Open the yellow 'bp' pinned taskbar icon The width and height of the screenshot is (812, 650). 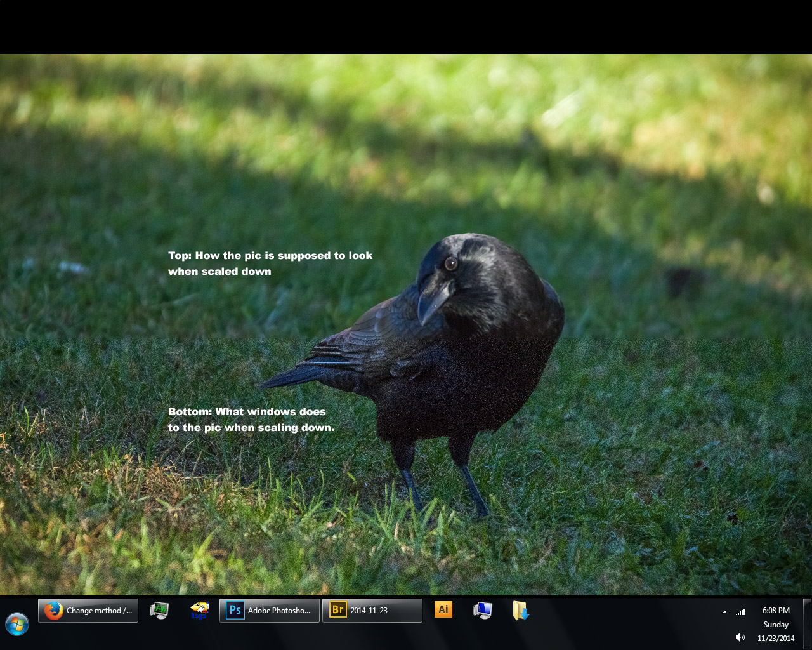tap(199, 611)
